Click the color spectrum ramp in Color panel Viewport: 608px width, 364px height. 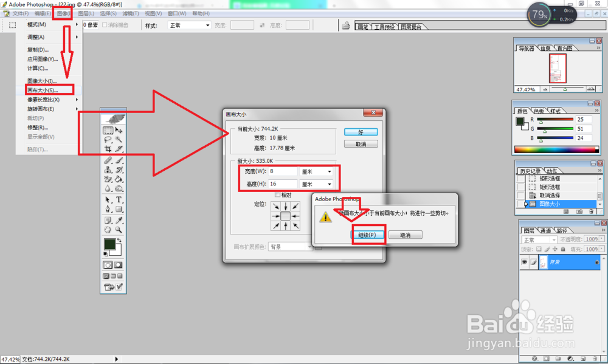(x=556, y=149)
